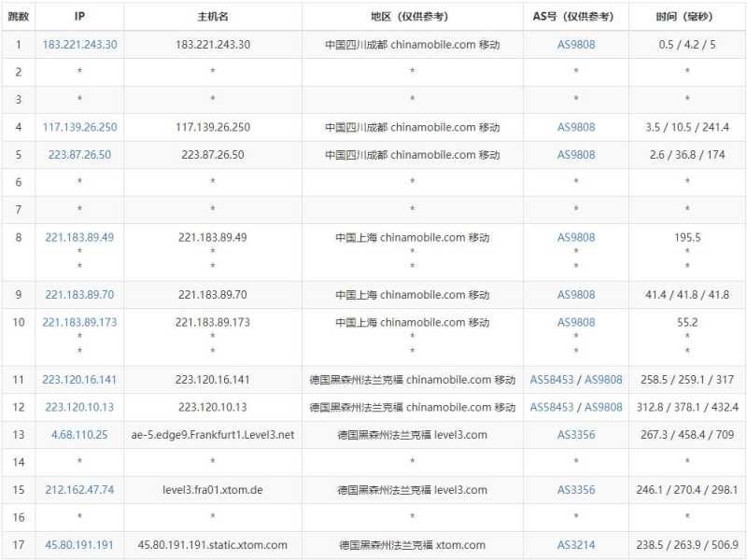Click the AS9808 link on hop 1
This screenshot has height=560, width=747.
pyautogui.click(x=576, y=44)
